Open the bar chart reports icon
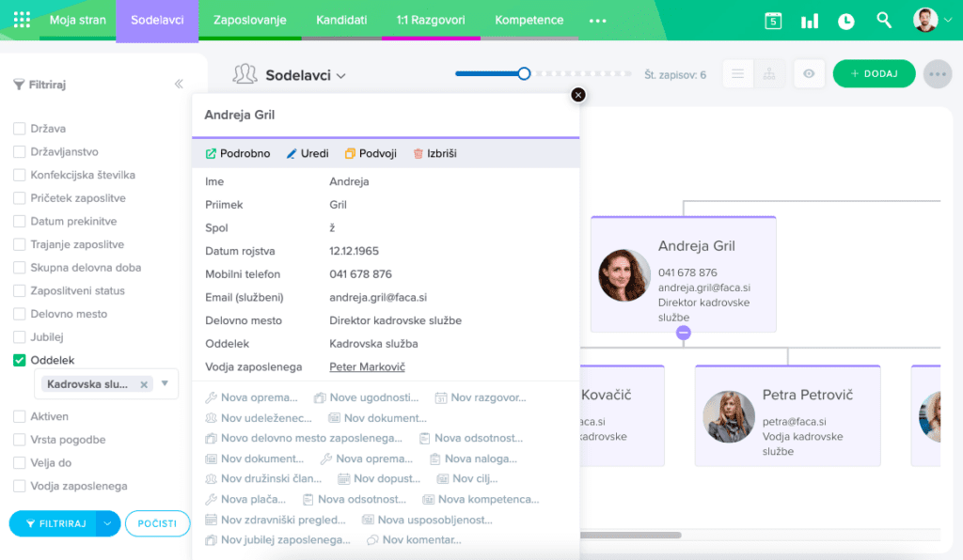Viewport: 963px width, 560px height. 809,21
